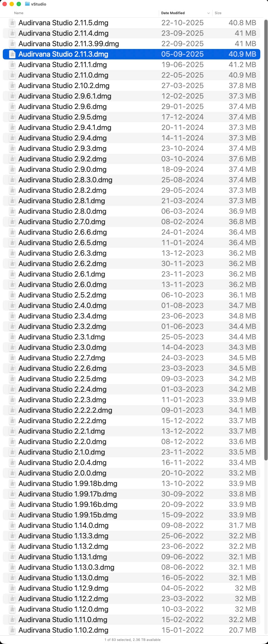Select the Audirvana Studio 2.11.4.dmg file name
The width and height of the screenshot is (268, 644).
pyautogui.click(x=63, y=33)
